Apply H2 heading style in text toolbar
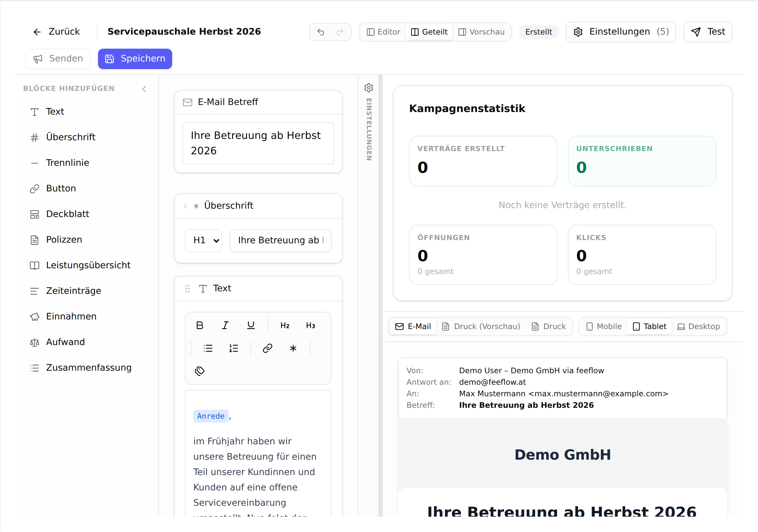758x532 pixels. 285,325
